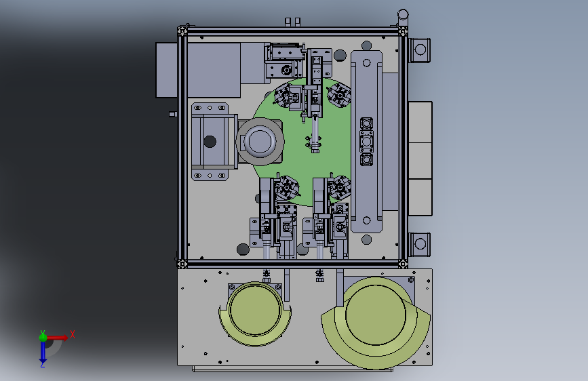The width and height of the screenshot is (588, 381).
Task: Select the large yellow vibratory bowl feeder
Action: [376, 323]
